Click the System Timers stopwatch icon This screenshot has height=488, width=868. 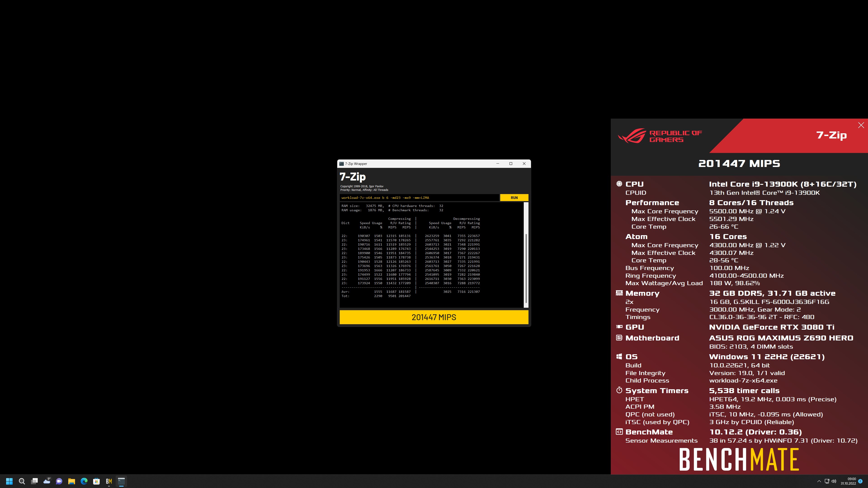[619, 390]
